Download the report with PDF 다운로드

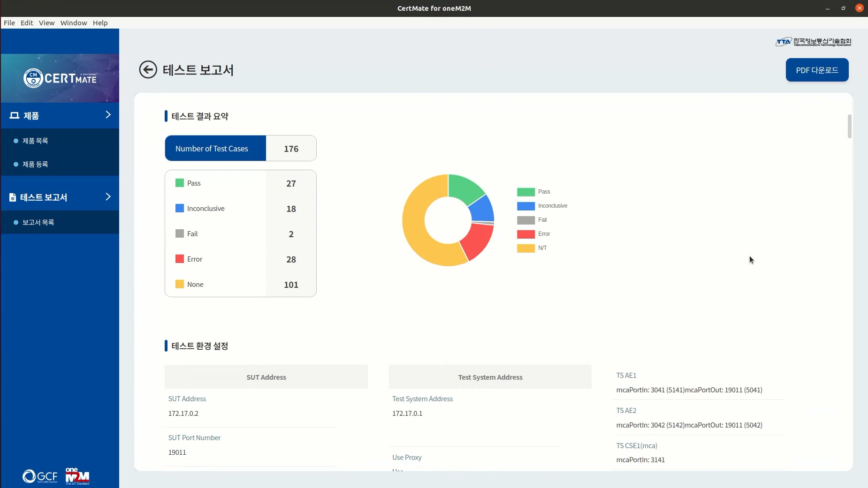coord(817,70)
